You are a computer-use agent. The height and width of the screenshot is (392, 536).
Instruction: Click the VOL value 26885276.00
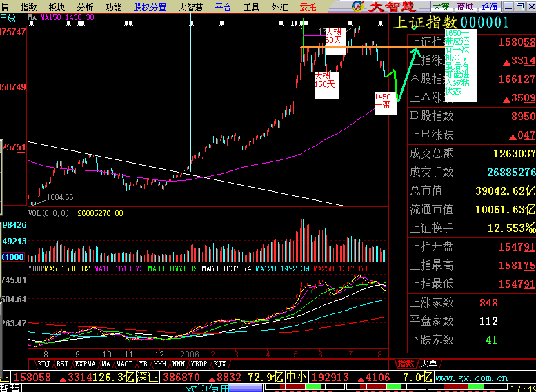tap(100, 213)
